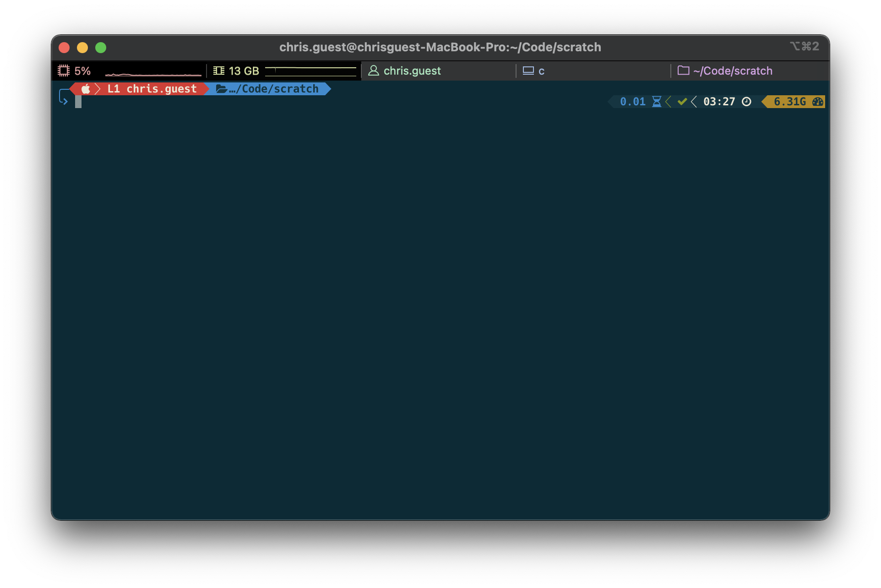Click the clock icon next to 03:27
The image size is (881, 588).
pos(746,102)
